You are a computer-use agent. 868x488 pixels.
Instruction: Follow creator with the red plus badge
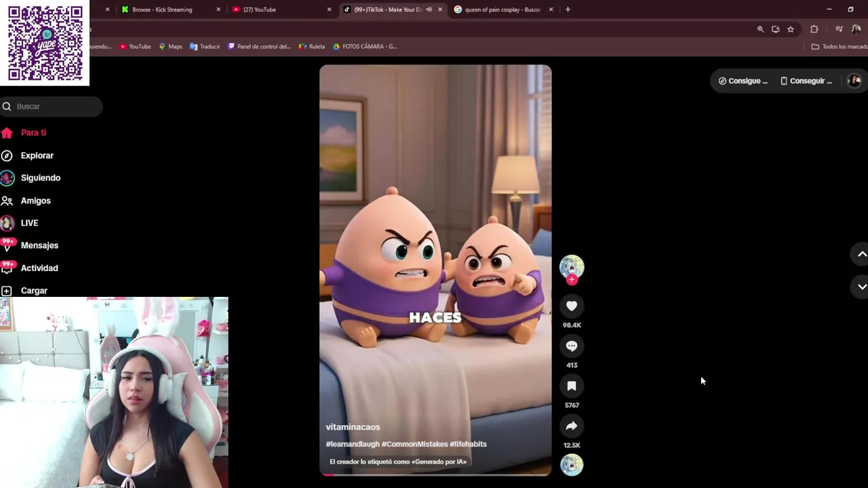click(x=572, y=279)
